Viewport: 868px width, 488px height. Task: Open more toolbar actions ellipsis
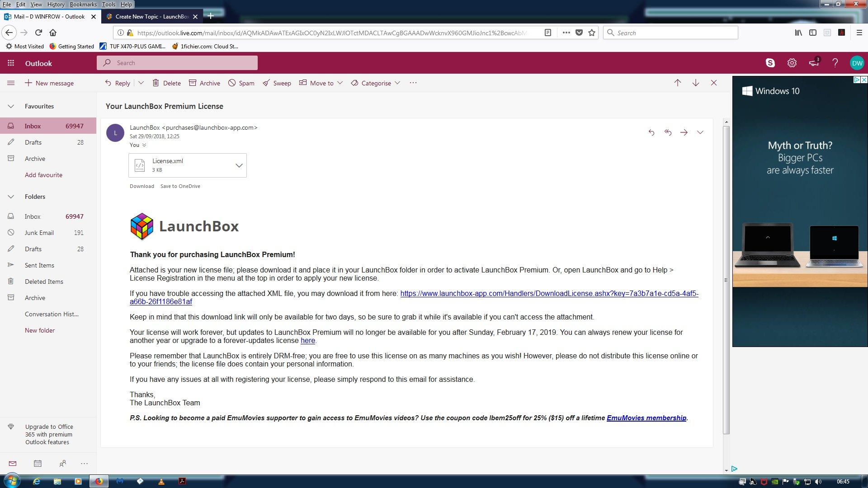click(413, 83)
